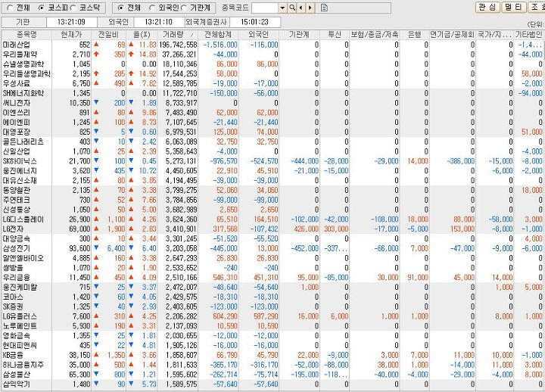Open the document icon next to arrow buttons

[x=324, y=8]
